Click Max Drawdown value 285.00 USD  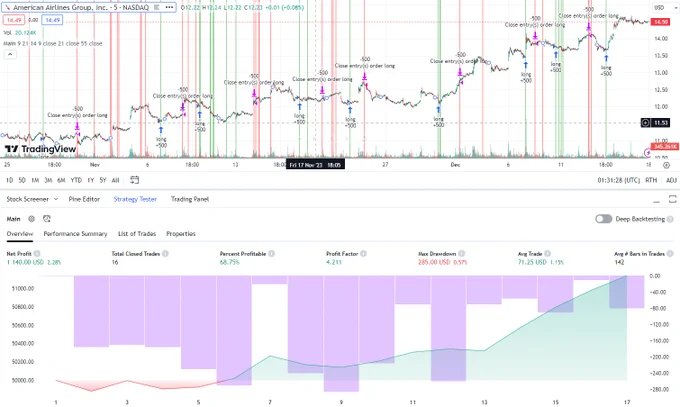click(434, 262)
